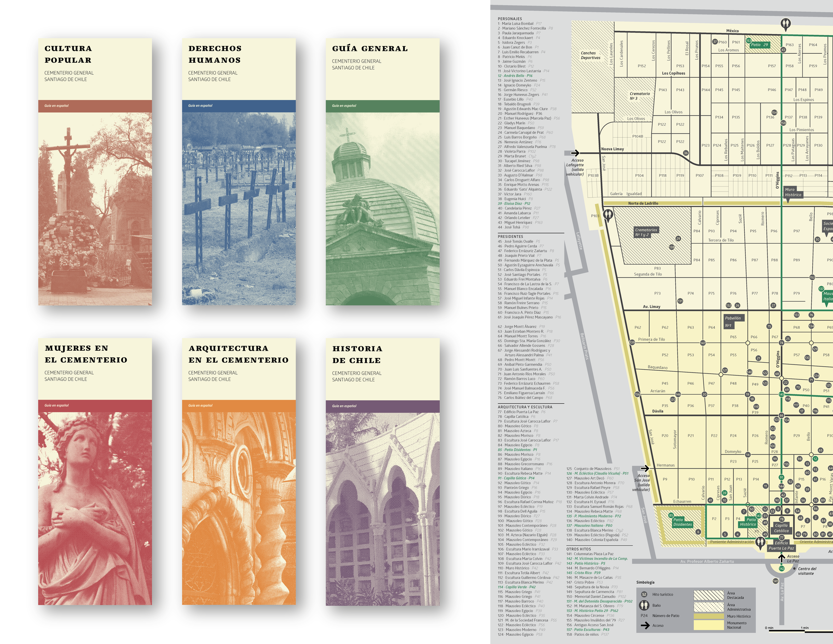Open the Guía General dome cover photo
The image size is (833, 644).
pyautogui.click(x=383, y=209)
